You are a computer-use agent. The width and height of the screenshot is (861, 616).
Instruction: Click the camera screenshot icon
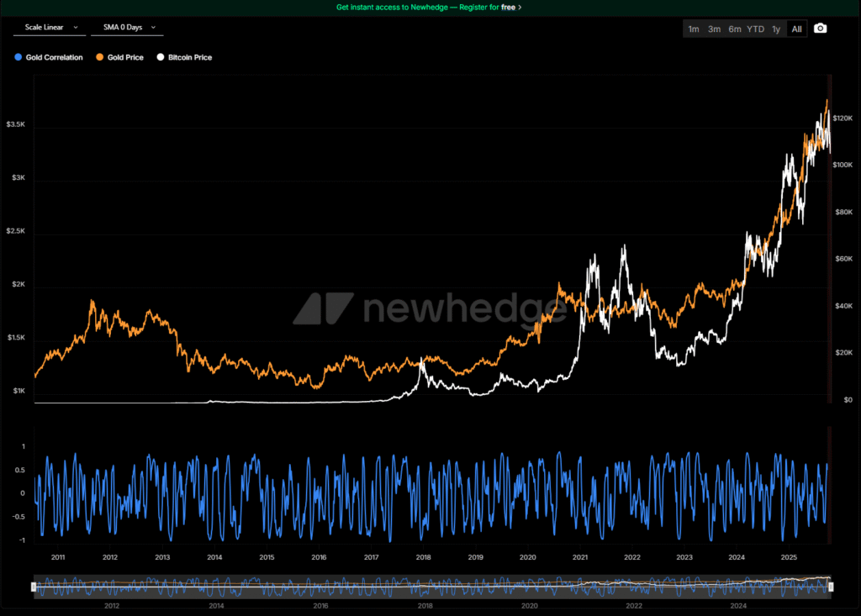821,29
